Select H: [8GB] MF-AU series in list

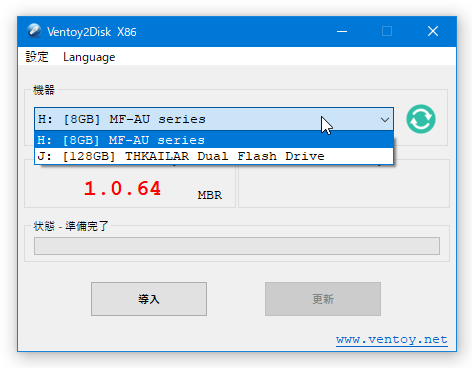214,140
